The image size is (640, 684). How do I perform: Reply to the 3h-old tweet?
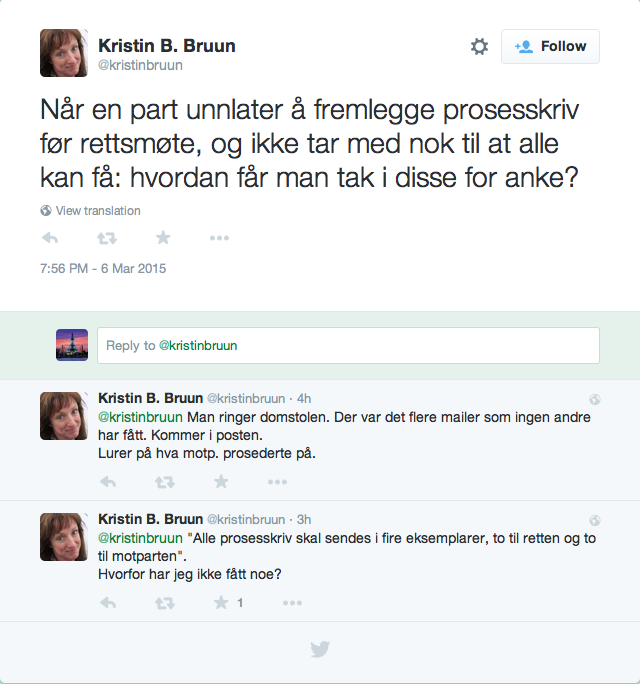(108, 603)
